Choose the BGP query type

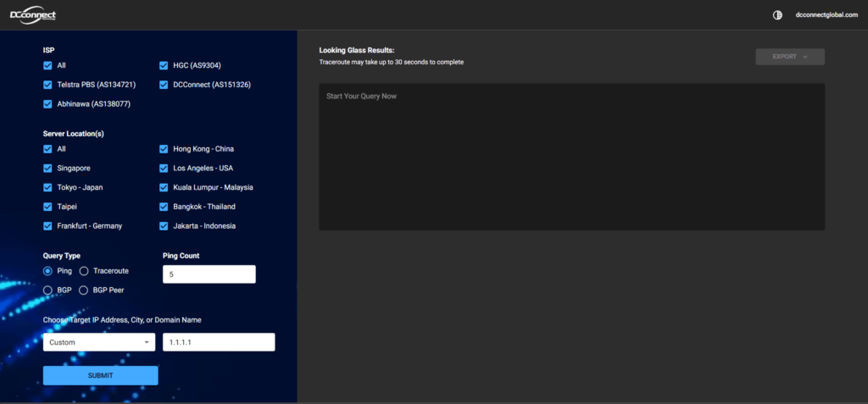[x=48, y=291]
